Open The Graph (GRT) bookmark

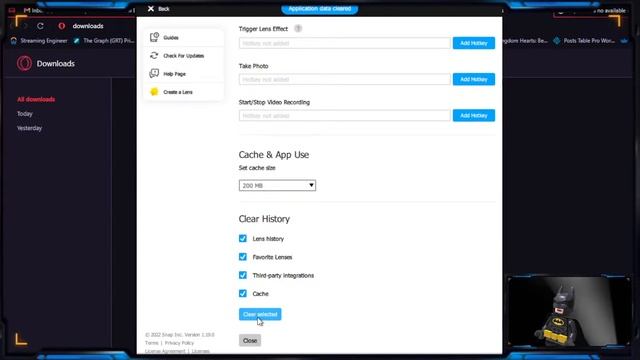[104, 41]
